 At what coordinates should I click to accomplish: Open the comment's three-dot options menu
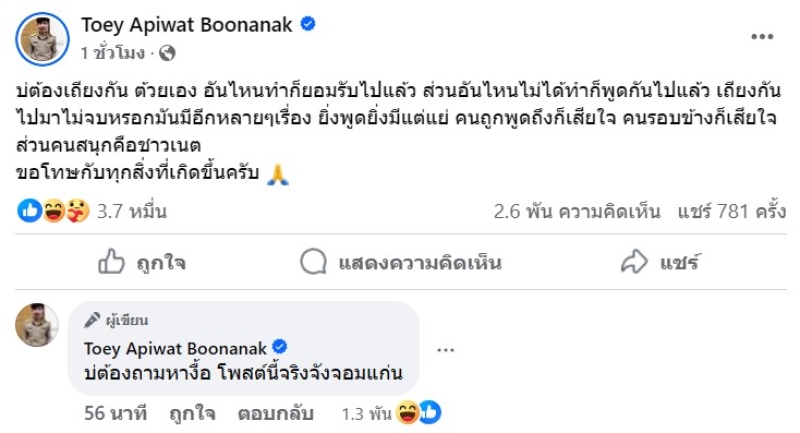pyautogui.click(x=446, y=350)
